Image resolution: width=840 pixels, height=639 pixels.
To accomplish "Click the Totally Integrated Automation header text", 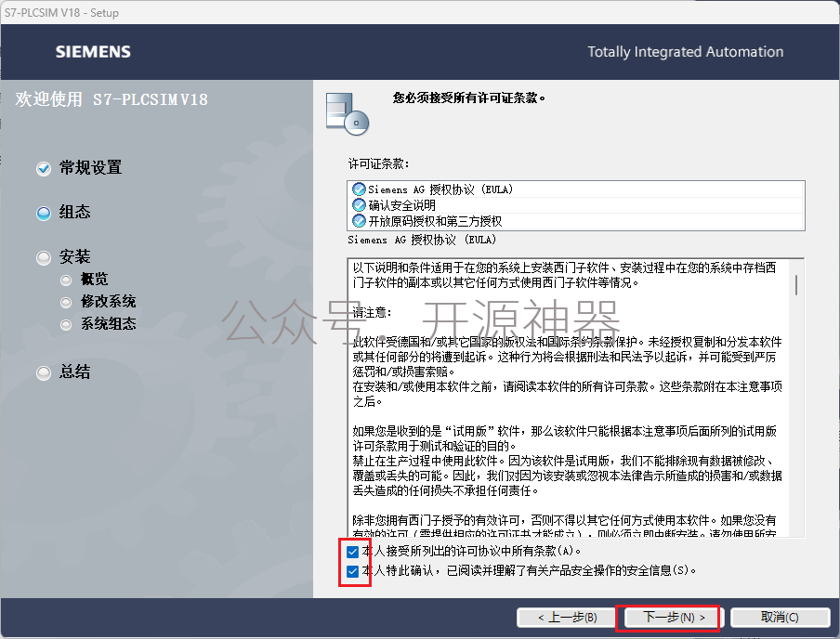I will pos(685,52).
